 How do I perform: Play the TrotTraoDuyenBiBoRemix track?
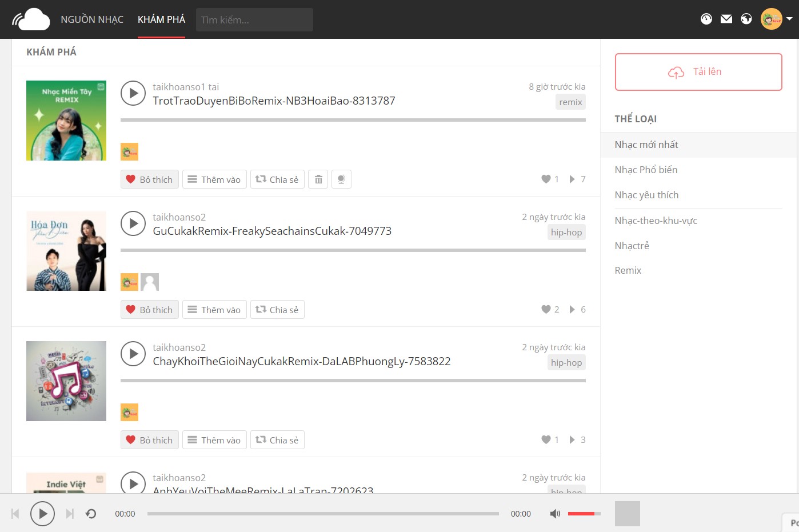133,93
